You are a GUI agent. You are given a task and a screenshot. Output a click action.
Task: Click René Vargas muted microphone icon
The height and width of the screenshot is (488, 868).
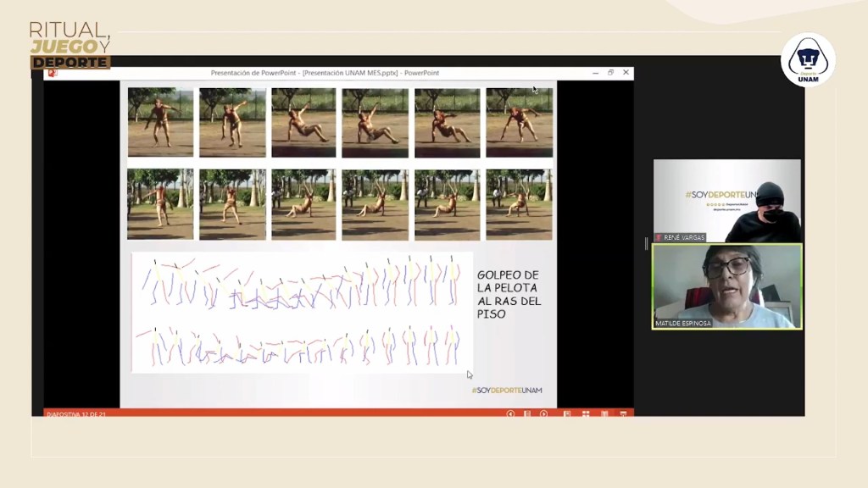tap(659, 237)
